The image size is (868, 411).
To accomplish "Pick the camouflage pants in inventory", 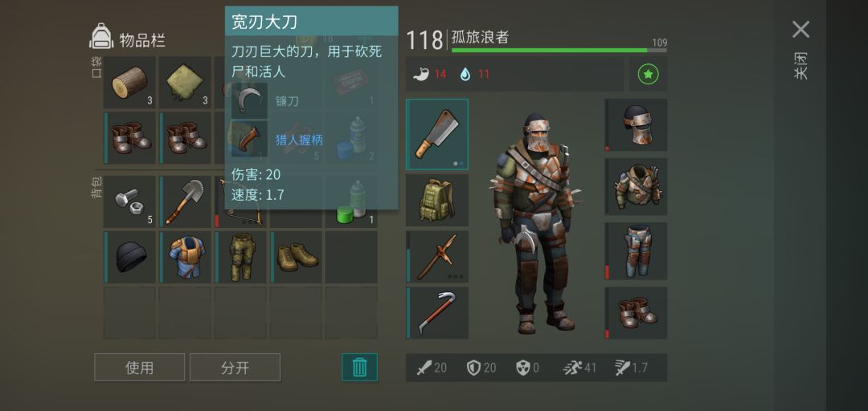I will [240, 257].
